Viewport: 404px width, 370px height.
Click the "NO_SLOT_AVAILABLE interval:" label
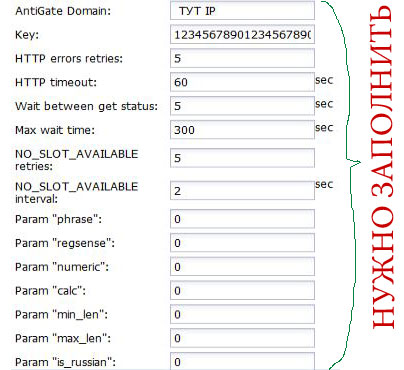click(x=76, y=193)
